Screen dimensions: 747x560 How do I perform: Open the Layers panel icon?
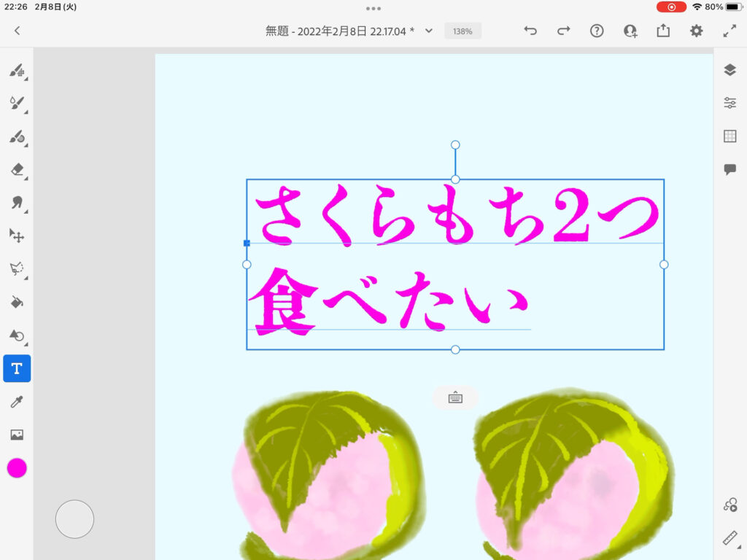[x=729, y=70]
